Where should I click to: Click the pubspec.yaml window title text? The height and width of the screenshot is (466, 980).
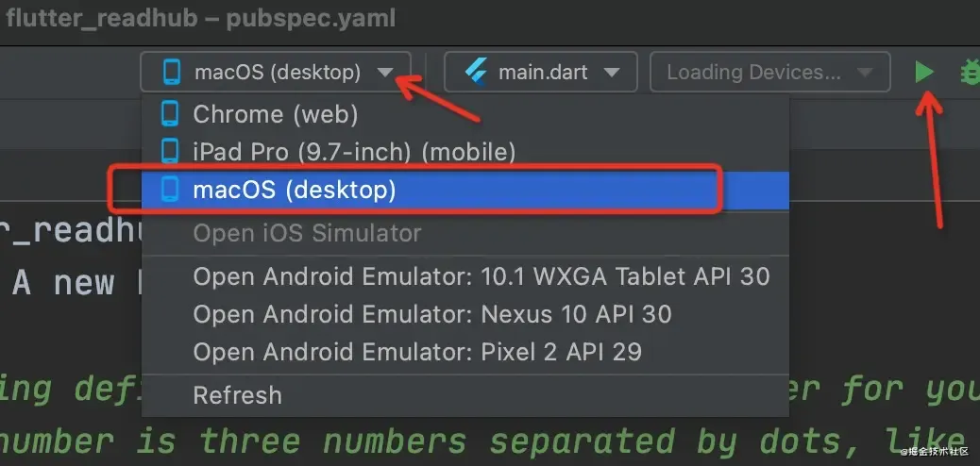[x=319, y=18]
